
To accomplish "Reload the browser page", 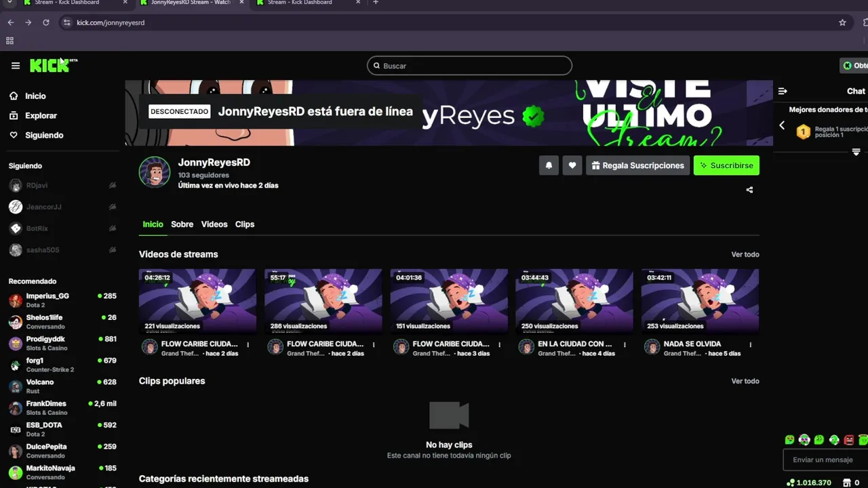I will 45,22.
